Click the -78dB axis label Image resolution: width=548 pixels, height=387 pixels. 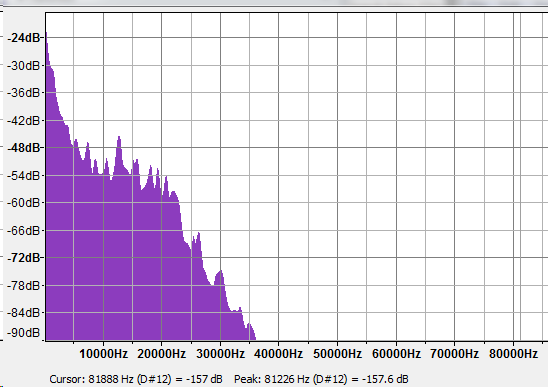pos(24,286)
